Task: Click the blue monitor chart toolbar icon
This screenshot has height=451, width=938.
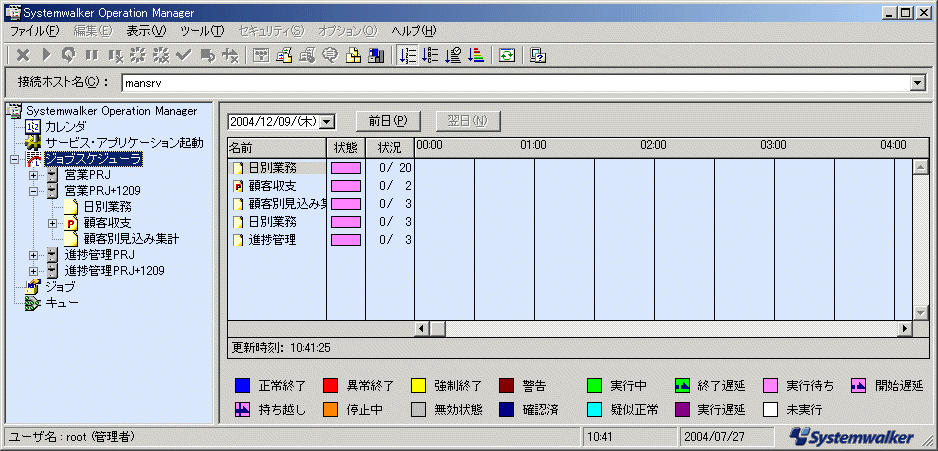Action: click(376, 56)
